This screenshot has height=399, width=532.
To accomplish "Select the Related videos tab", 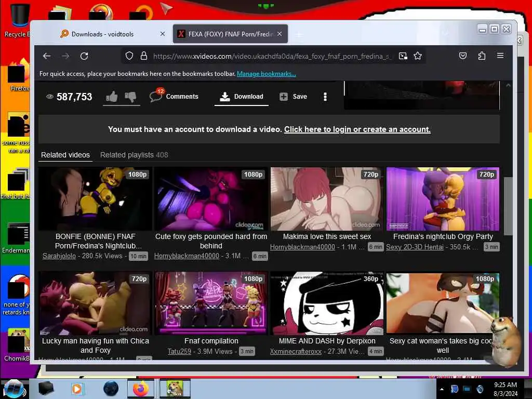I will (x=65, y=155).
